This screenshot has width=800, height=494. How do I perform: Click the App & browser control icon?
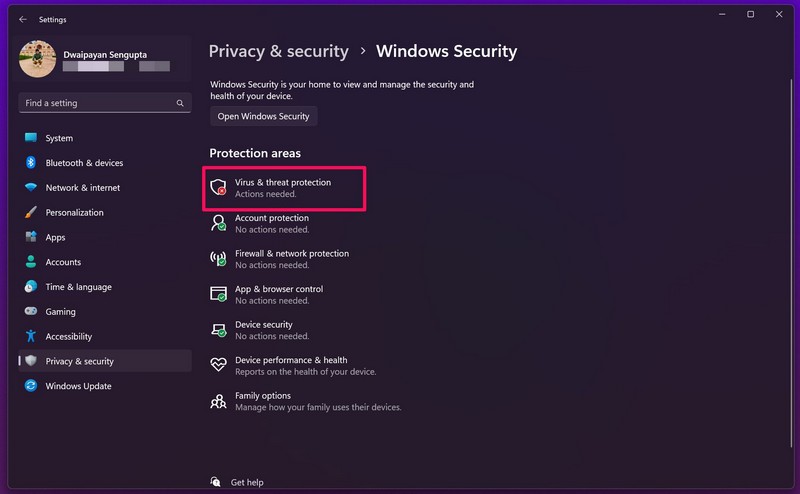pos(218,294)
